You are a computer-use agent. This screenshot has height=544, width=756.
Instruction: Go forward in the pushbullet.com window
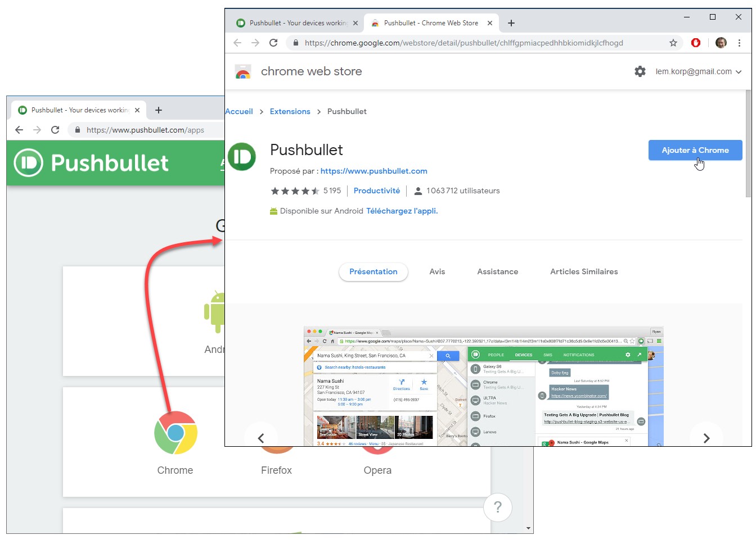pyautogui.click(x=37, y=130)
